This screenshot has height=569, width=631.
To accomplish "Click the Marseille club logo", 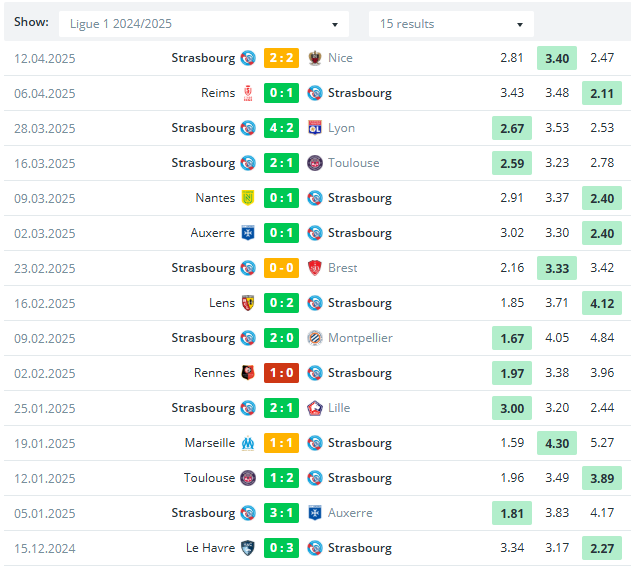I will click(248, 443).
